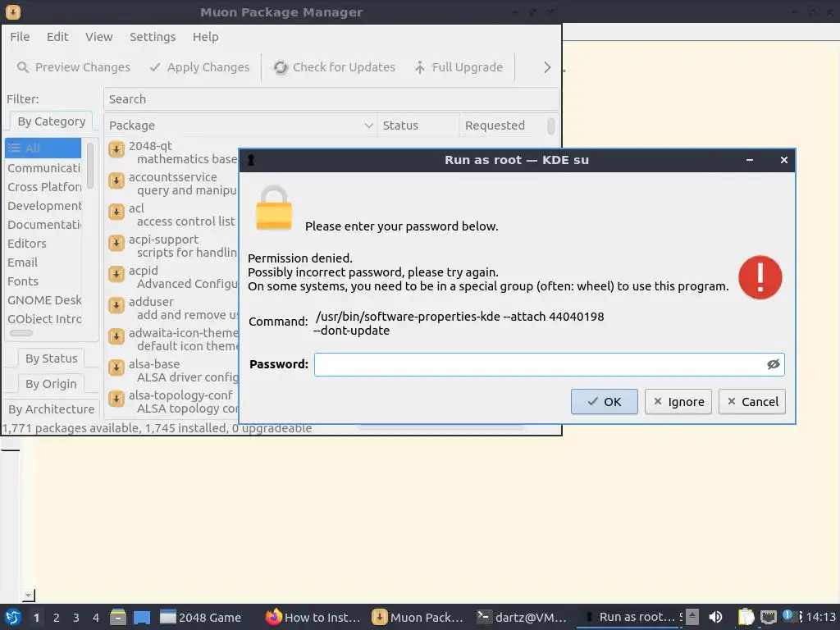Click Full Upgrade toolbar button
The image size is (840, 630).
pyautogui.click(x=459, y=67)
